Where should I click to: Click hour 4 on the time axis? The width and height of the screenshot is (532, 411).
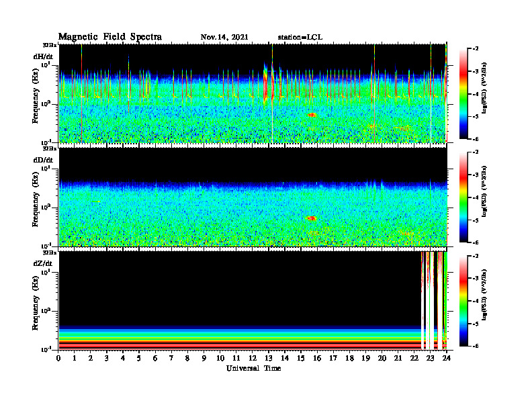pos(123,358)
